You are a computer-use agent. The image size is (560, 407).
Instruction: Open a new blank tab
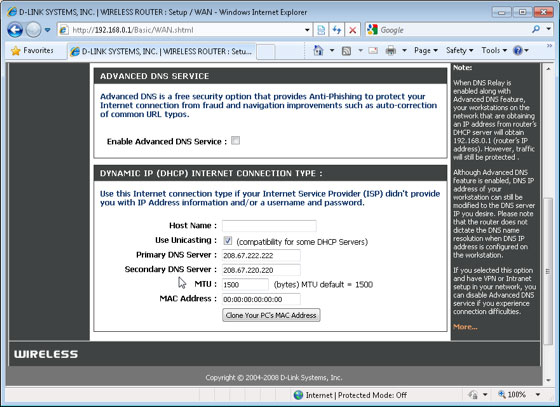click(x=266, y=52)
